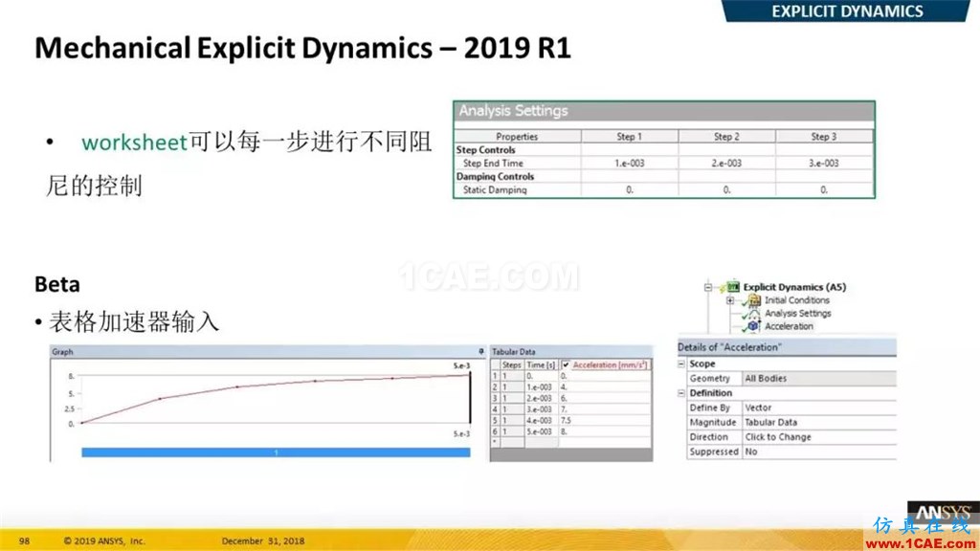Click the Step End Time row label

click(493, 163)
